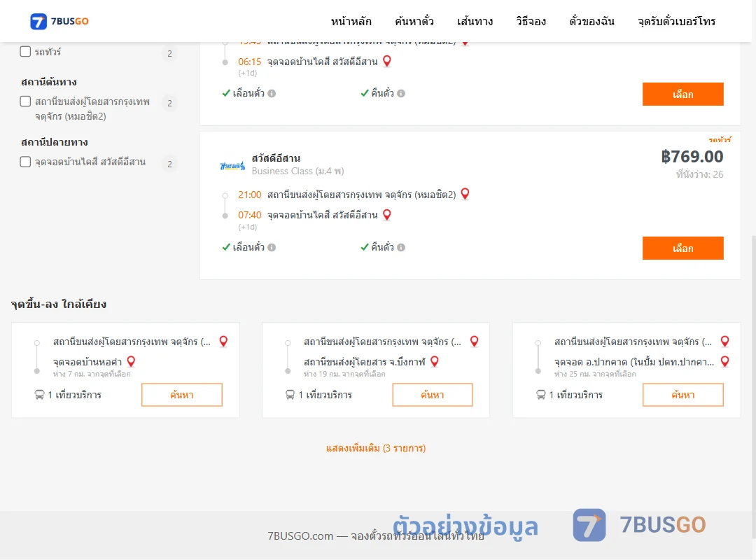The image size is (756, 560).
Task: Click เลื่อนตั๋ว info icon in ฿769 trip
Action: (x=272, y=247)
